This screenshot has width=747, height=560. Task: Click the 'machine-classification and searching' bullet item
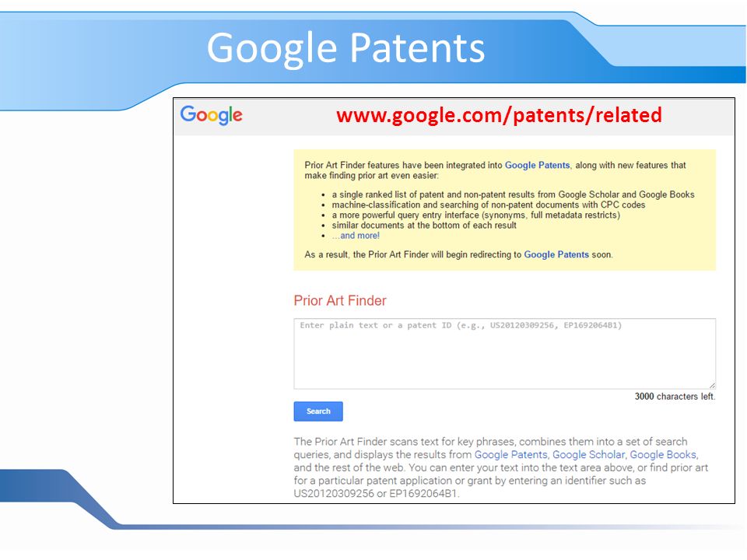(x=489, y=205)
